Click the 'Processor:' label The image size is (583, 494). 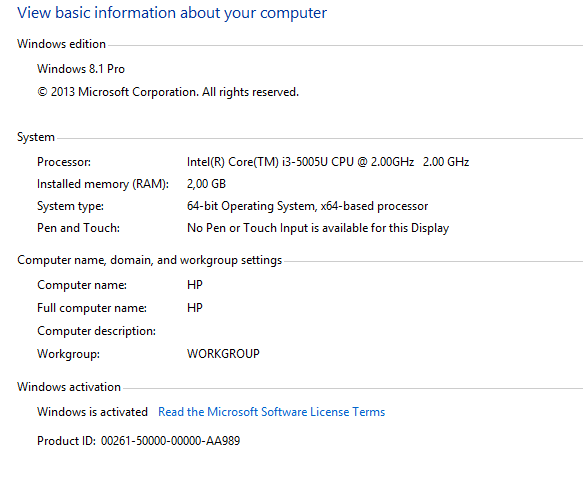pos(64,162)
